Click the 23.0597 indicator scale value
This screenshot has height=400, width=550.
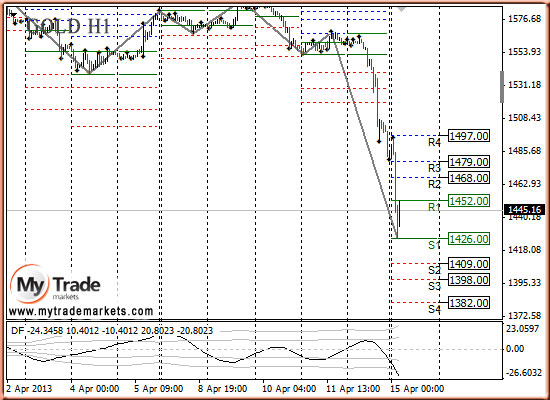(x=523, y=329)
